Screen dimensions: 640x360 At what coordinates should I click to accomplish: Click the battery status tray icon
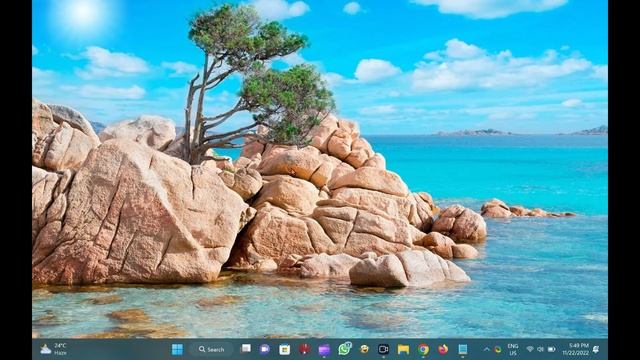(551, 349)
